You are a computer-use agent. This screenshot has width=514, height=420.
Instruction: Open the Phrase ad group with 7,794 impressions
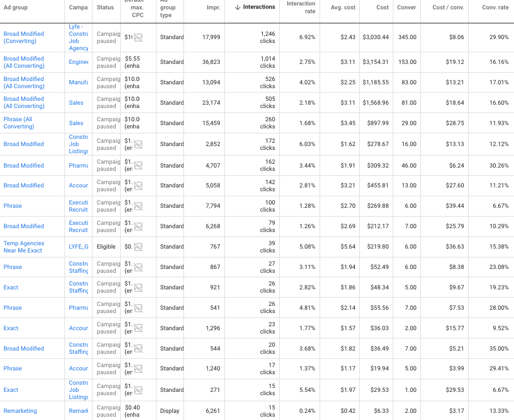point(13,206)
